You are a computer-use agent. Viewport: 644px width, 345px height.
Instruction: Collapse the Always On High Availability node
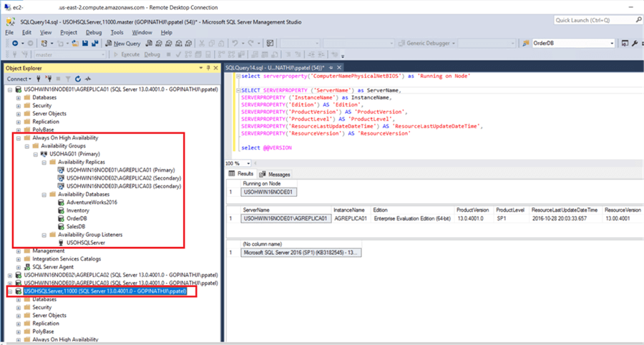19,137
